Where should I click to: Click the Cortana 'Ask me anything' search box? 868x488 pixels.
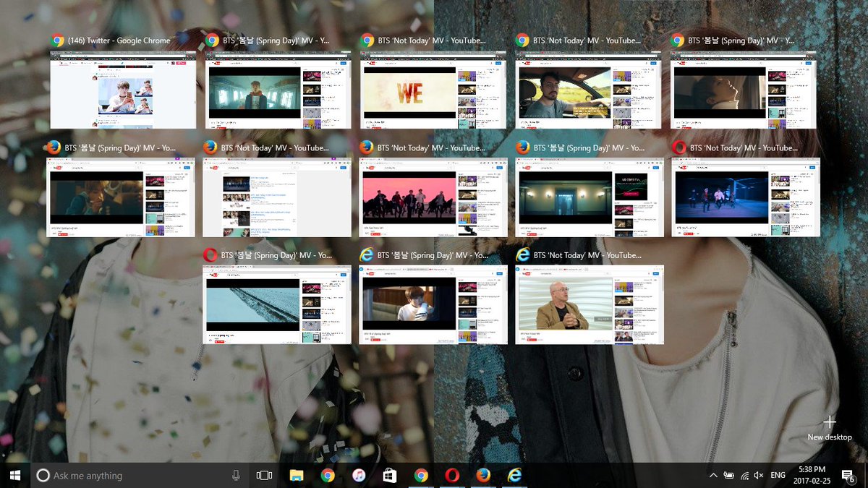pyautogui.click(x=141, y=475)
